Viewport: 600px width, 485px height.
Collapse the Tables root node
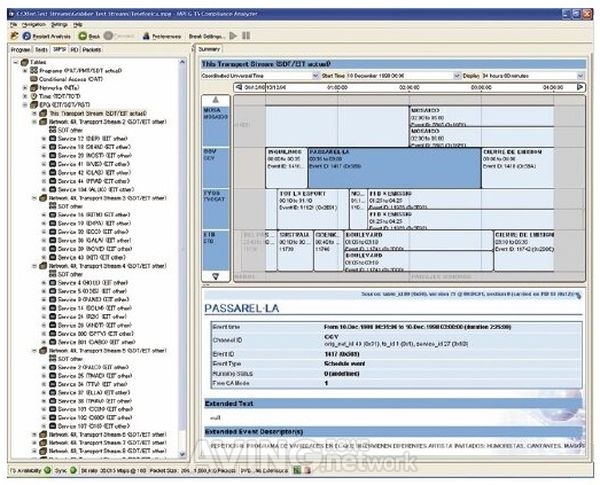(16, 62)
